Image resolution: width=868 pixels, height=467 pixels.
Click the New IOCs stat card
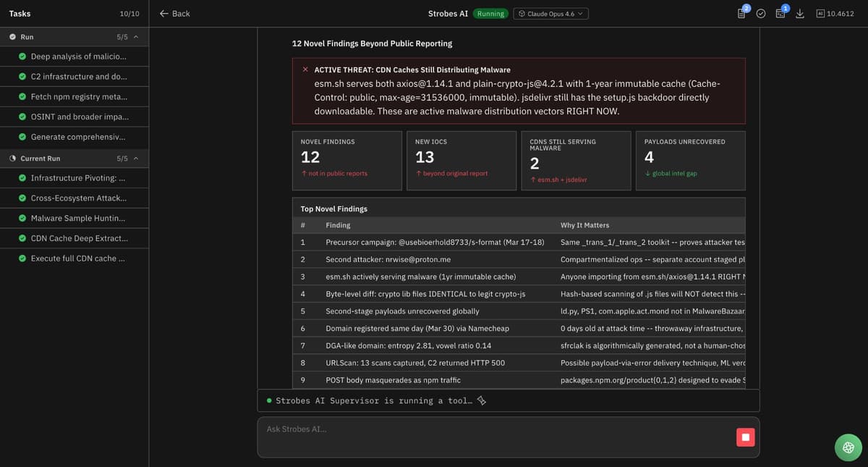(x=461, y=161)
